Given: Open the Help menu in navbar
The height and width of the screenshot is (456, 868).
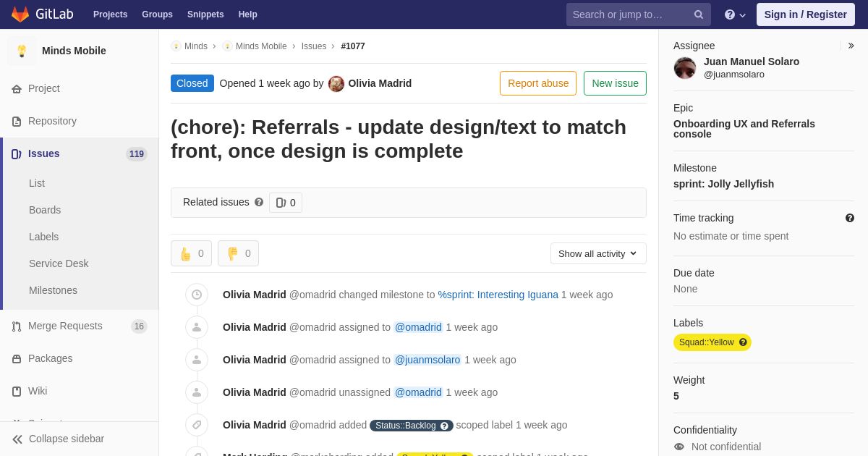Looking at the screenshot, I should click(248, 14).
